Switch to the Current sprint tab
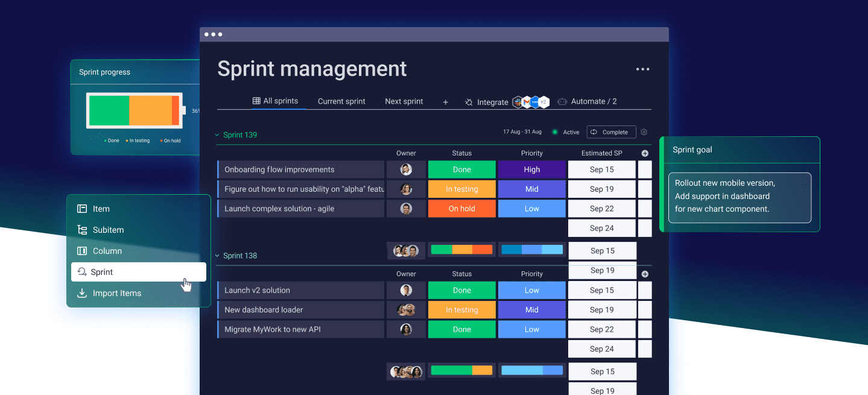The width and height of the screenshot is (868, 395). (x=341, y=101)
